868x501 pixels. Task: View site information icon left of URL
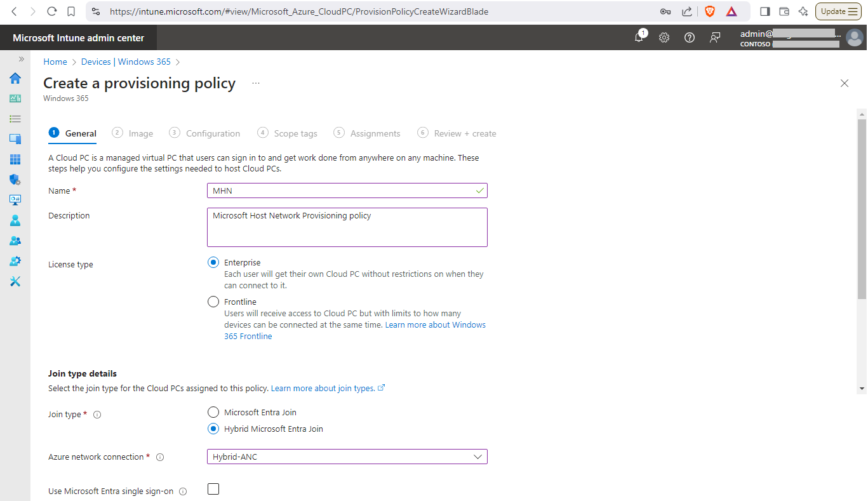[x=96, y=11]
